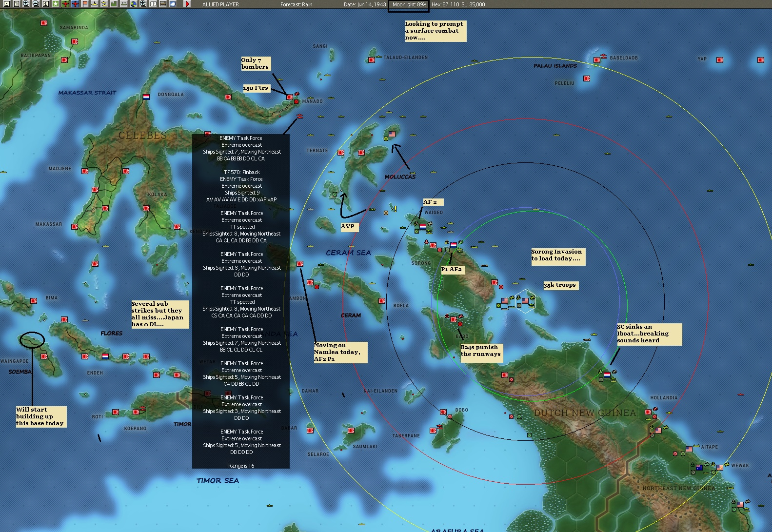Click the Hex: 87 110 SL readout
Viewport: 772px width, 532px height.
pos(458,4)
